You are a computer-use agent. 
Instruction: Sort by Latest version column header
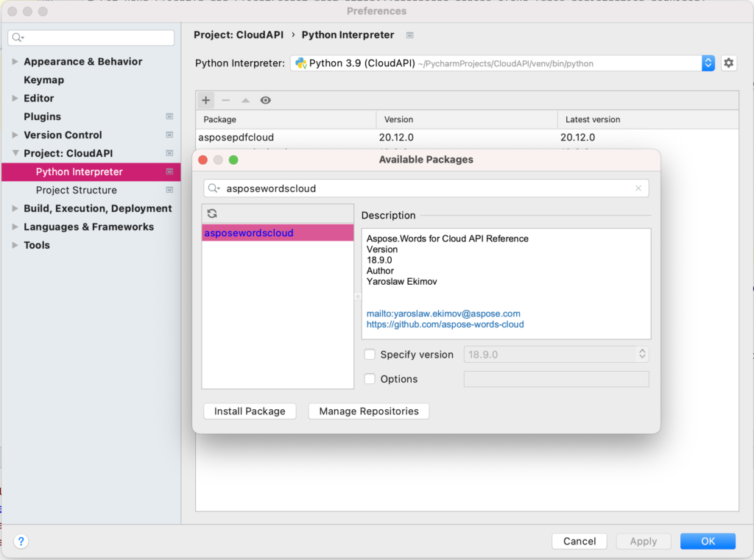pos(648,119)
